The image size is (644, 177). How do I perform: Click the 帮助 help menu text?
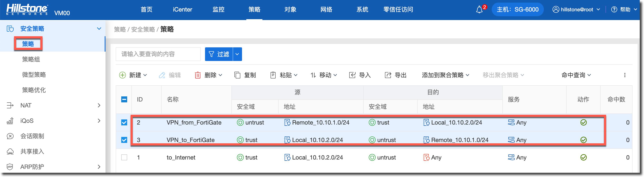coord(625,10)
